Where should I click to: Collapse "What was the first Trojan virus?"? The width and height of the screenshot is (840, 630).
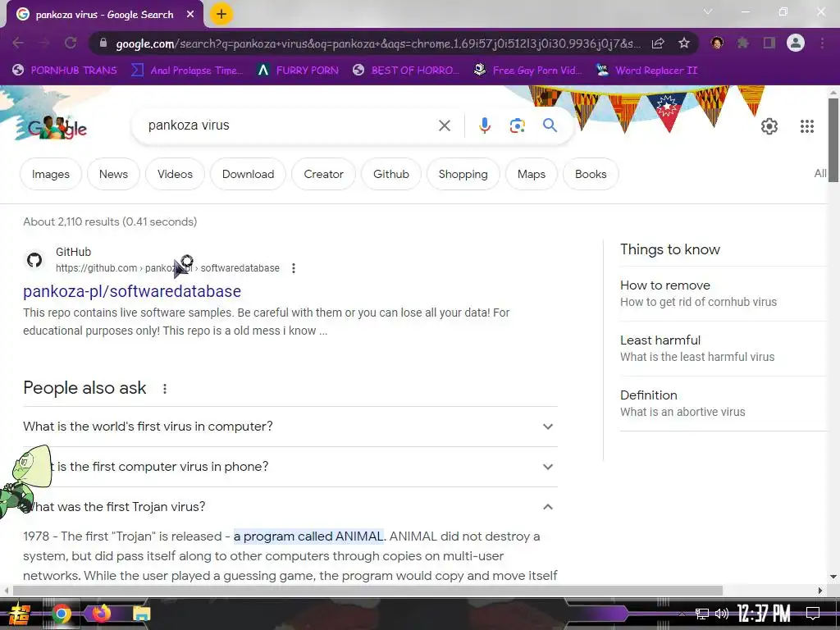pos(290,507)
